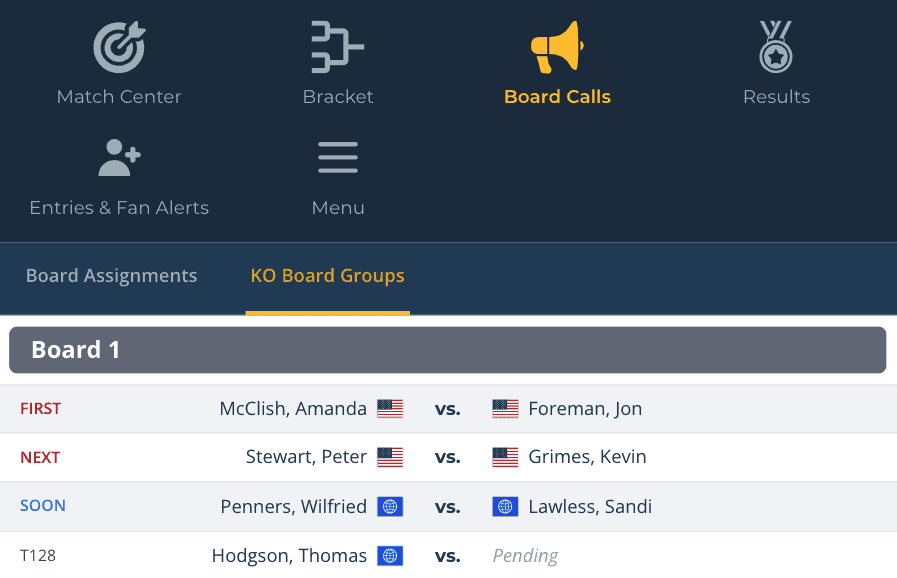This screenshot has width=897, height=578.
Task: Click the globe flag beside Hodgson, Thomas
Action: (x=390, y=556)
